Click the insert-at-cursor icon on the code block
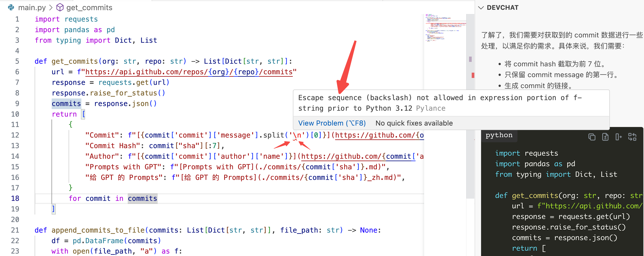644x256 pixels. pos(619,137)
